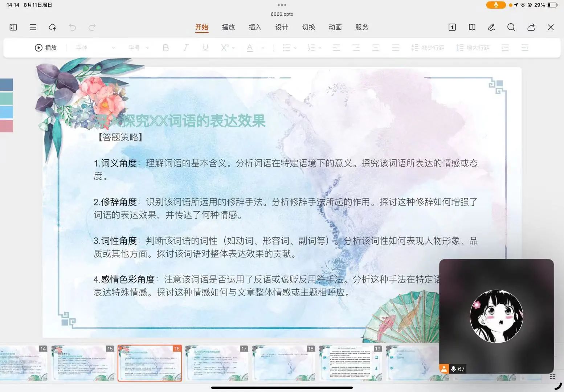Open the slide number page icon

tap(452, 27)
